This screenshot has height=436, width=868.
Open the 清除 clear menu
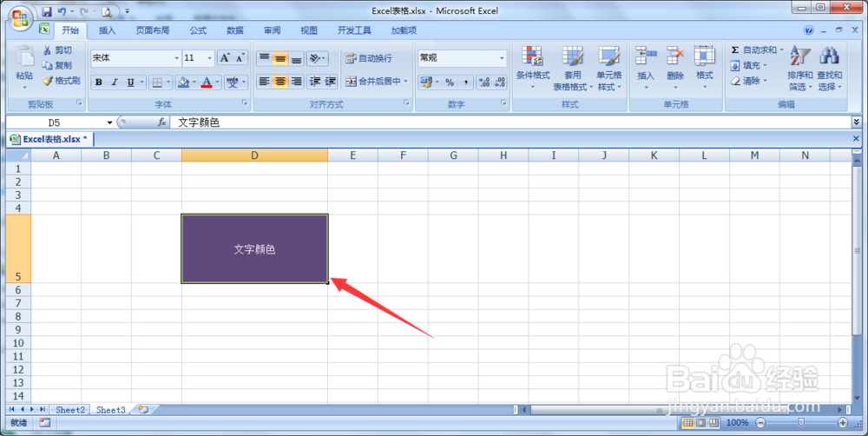pyautogui.click(x=751, y=81)
